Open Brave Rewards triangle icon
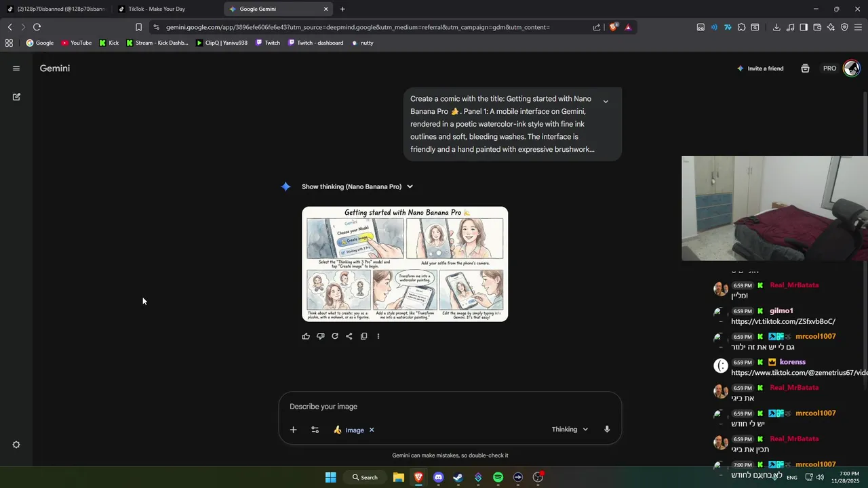This screenshot has width=868, height=488. pyautogui.click(x=628, y=27)
